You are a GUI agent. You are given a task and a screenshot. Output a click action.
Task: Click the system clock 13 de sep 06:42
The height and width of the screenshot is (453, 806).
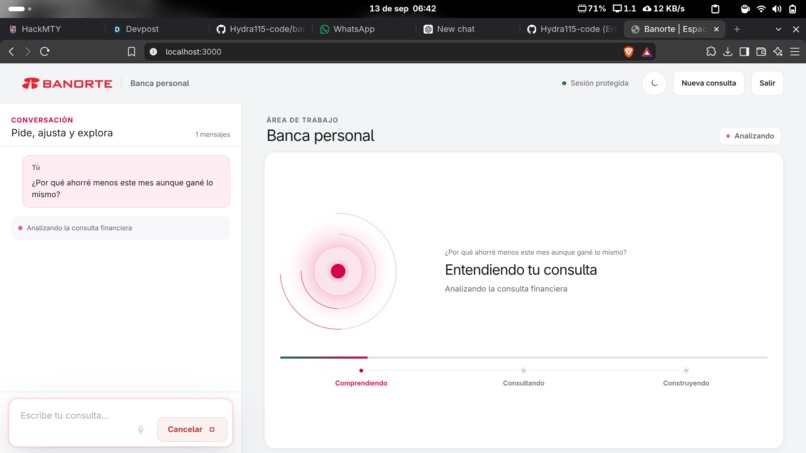pos(402,9)
